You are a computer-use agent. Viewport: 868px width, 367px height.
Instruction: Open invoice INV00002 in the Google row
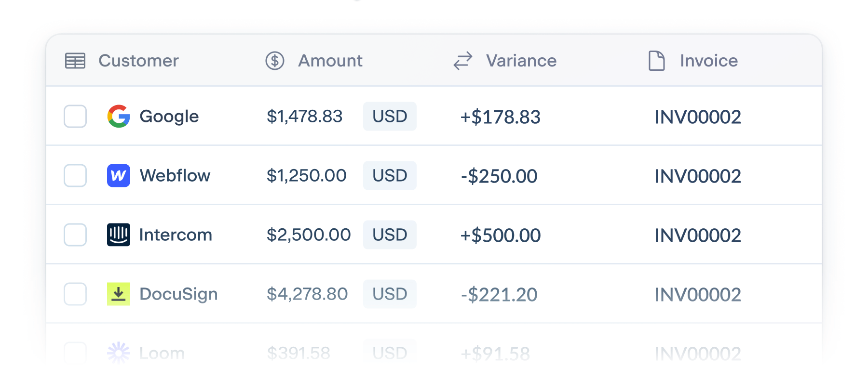(698, 117)
